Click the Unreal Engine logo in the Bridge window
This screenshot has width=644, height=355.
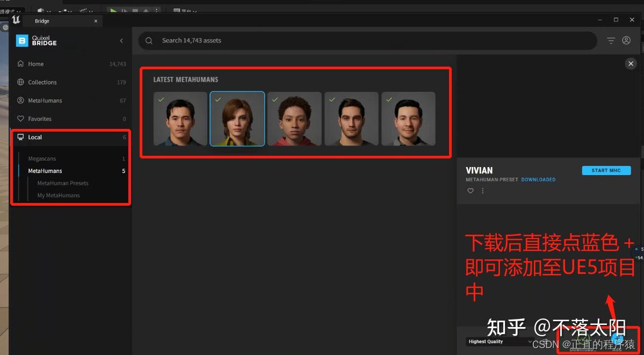(x=16, y=20)
